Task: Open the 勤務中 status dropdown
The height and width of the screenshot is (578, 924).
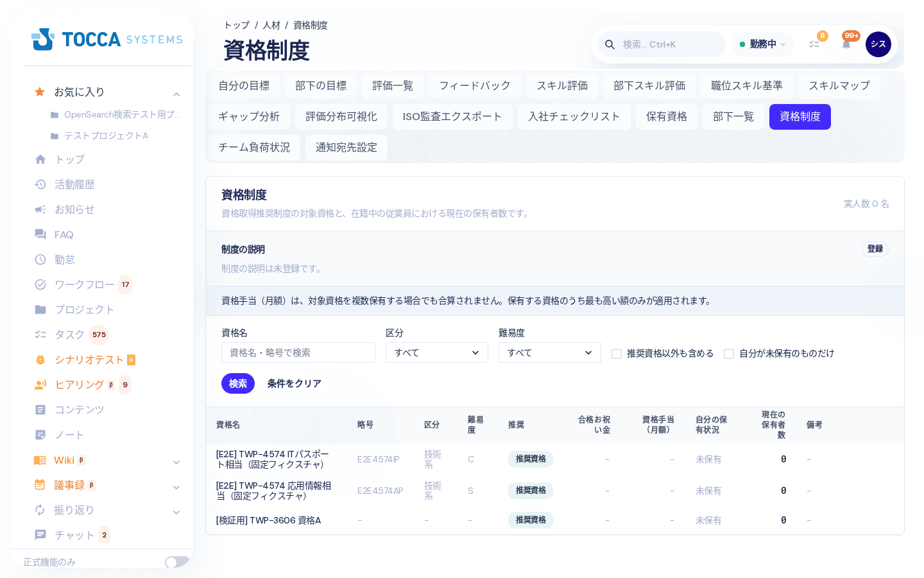Action: click(763, 44)
